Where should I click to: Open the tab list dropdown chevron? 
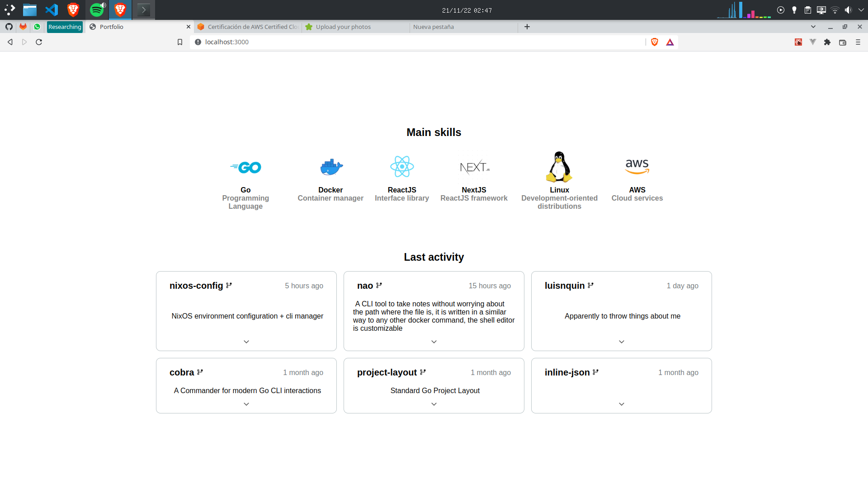coord(813,27)
